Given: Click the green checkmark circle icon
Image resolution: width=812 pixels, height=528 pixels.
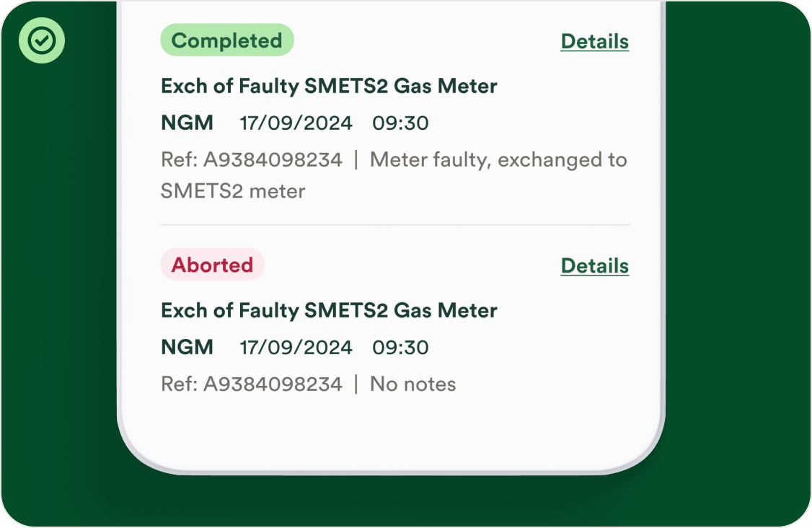Looking at the screenshot, I should point(42,41).
